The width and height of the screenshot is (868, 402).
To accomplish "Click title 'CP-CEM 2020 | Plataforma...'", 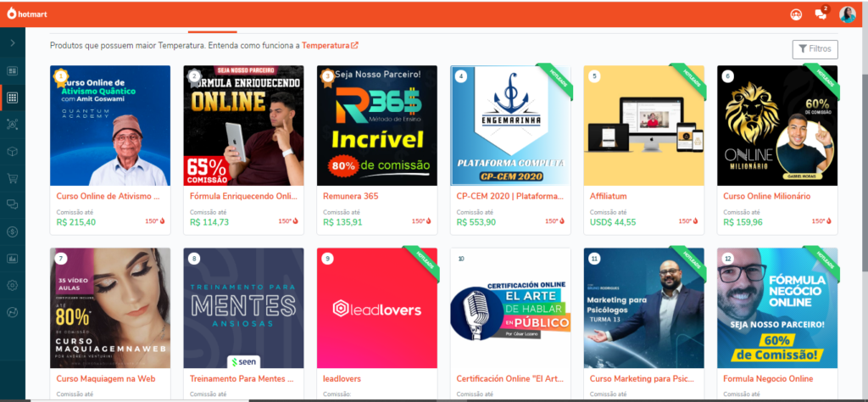I will point(509,196).
